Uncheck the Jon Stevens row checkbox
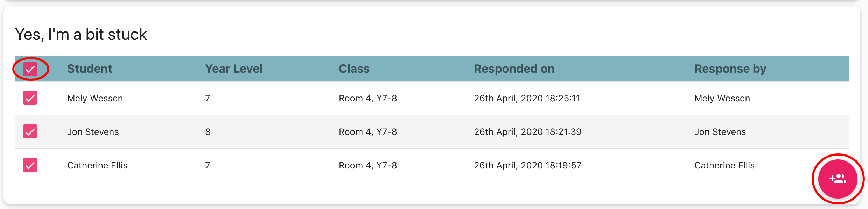Screen dimensions: 868x209 [x=30, y=132]
